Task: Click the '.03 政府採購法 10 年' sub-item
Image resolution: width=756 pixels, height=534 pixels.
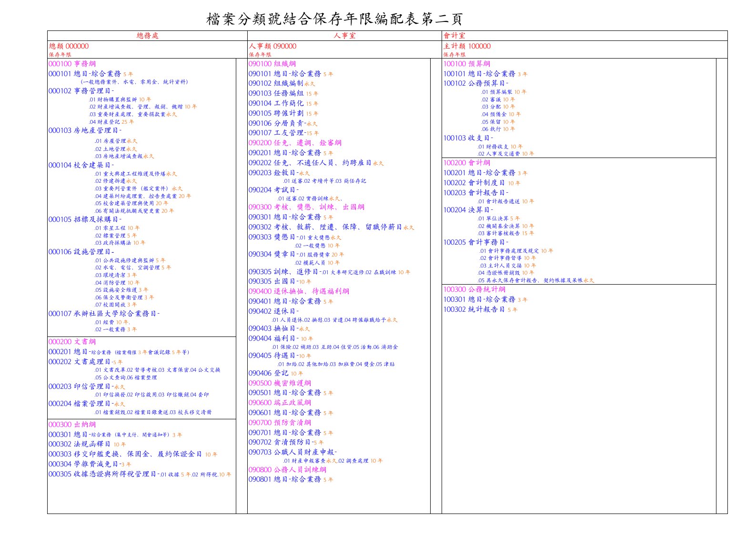Action: [120, 243]
